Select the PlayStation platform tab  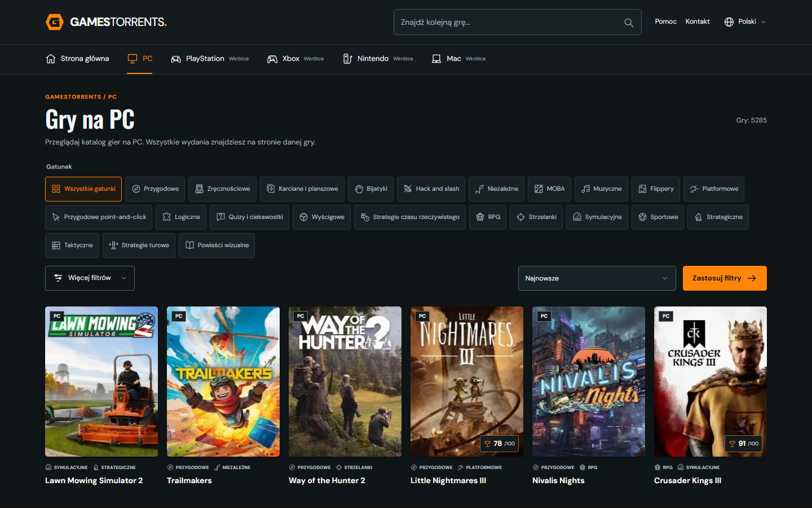pos(210,59)
